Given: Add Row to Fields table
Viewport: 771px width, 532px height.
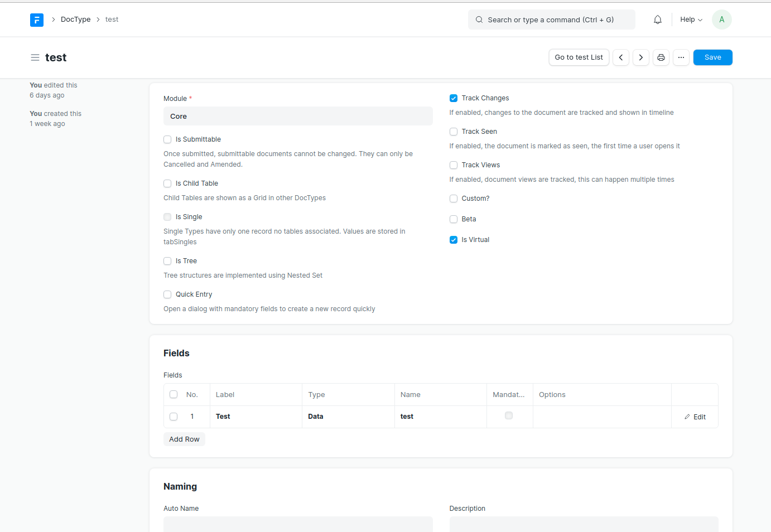Looking at the screenshot, I should tap(184, 439).
